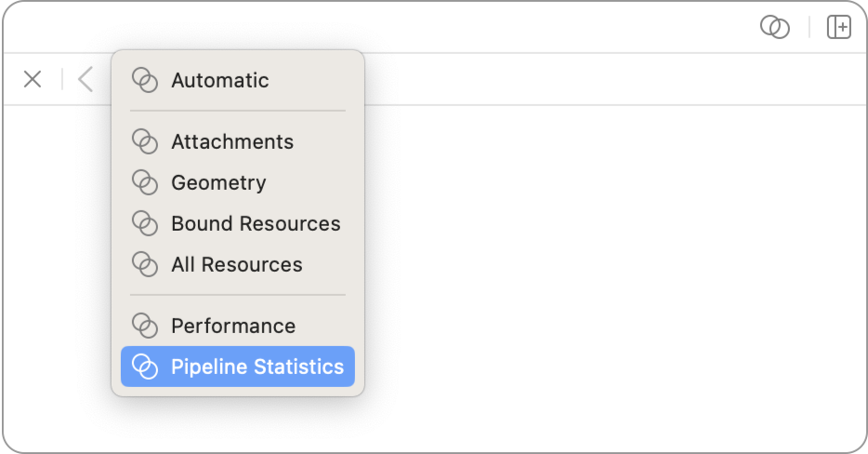The height and width of the screenshot is (454, 868).
Task: Select Automatic from the popup menu
Action: click(x=220, y=80)
